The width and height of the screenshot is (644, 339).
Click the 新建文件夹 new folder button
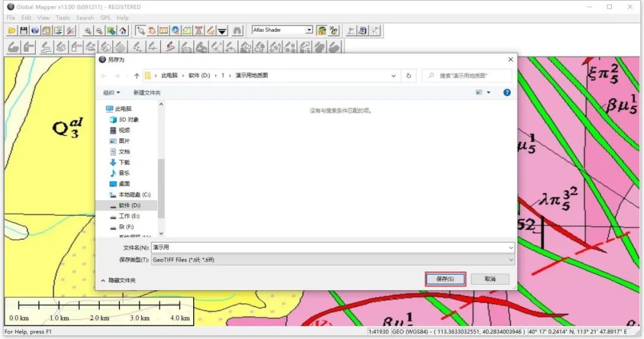(x=147, y=92)
